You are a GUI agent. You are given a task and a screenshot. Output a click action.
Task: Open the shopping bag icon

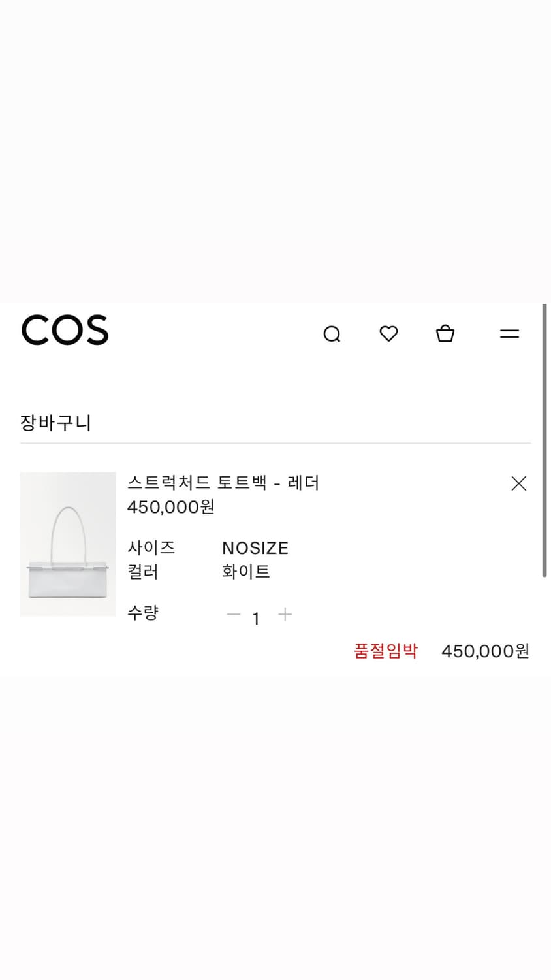click(445, 333)
